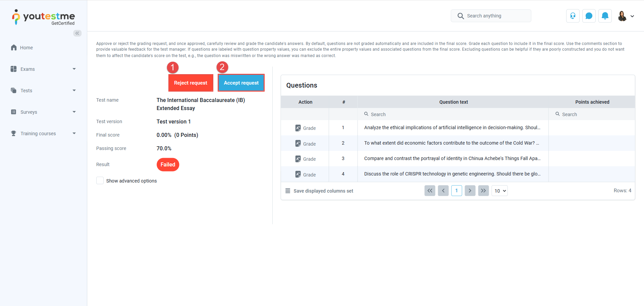Open Training courses menu item
This screenshot has height=306, width=644.
(x=38, y=134)
